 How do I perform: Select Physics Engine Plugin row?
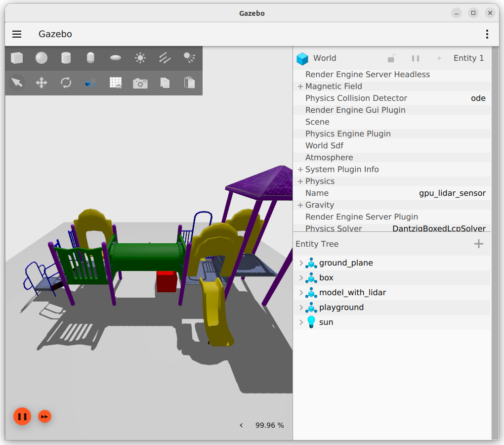coord(392,134)
